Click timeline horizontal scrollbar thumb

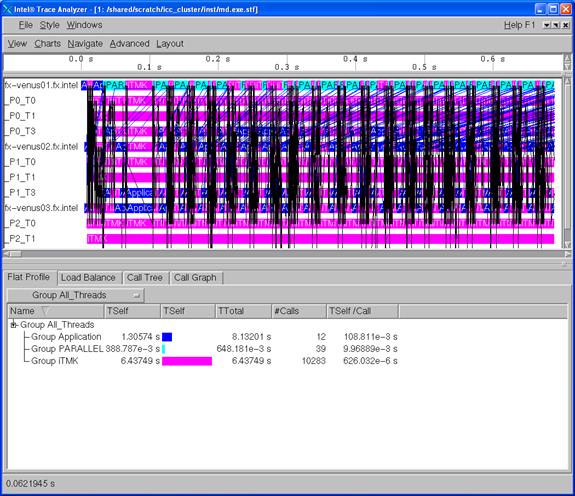[15, 254]
